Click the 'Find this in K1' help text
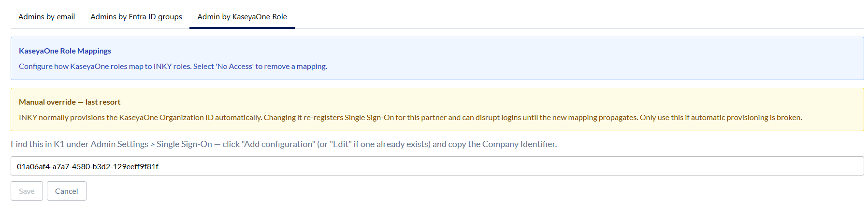This screenshot has width=868, height=203. [284, 144]
